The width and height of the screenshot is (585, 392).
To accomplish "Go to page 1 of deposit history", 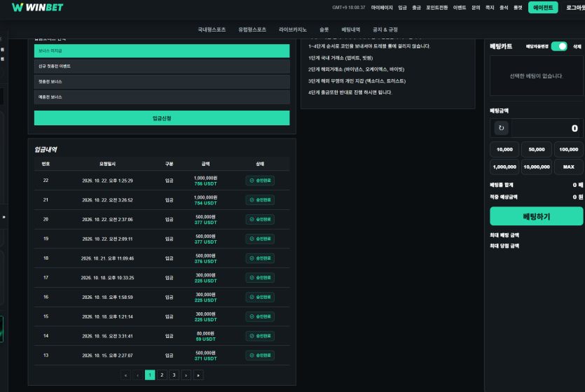I will point(150,375).
